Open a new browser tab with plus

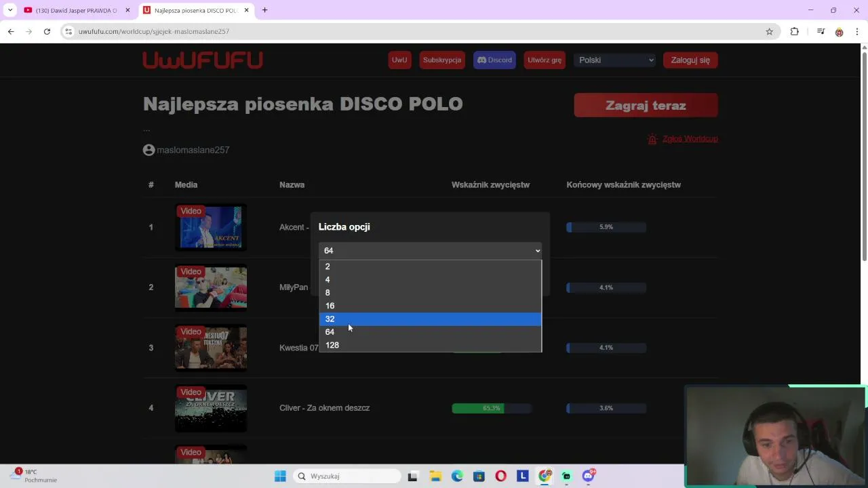(264, 10)
